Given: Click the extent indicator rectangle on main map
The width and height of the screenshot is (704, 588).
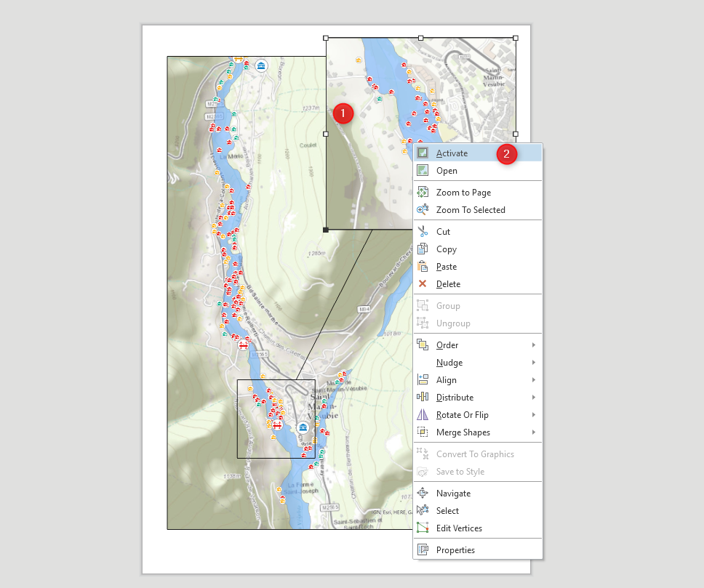Looking at the screenshot, I should pos(276,419).
